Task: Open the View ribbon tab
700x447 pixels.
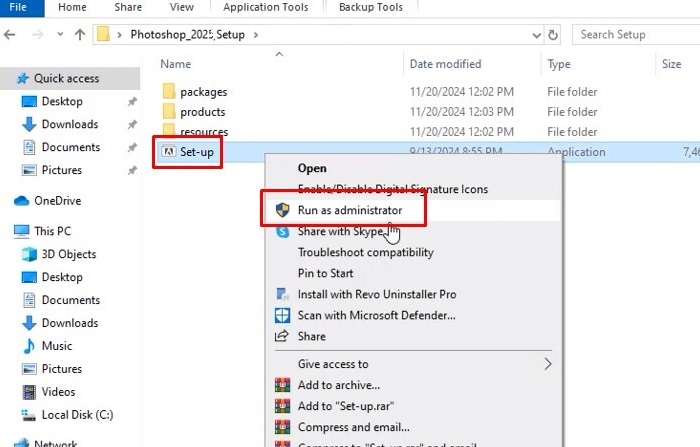Action: click(x=182, y=7)
